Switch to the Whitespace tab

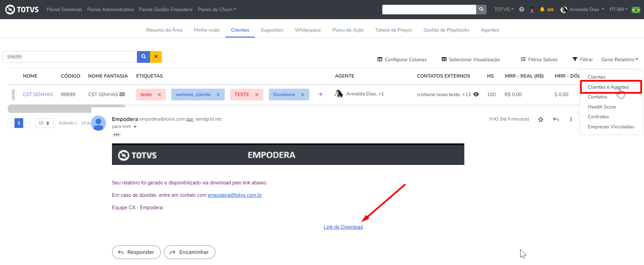point(308,30)
